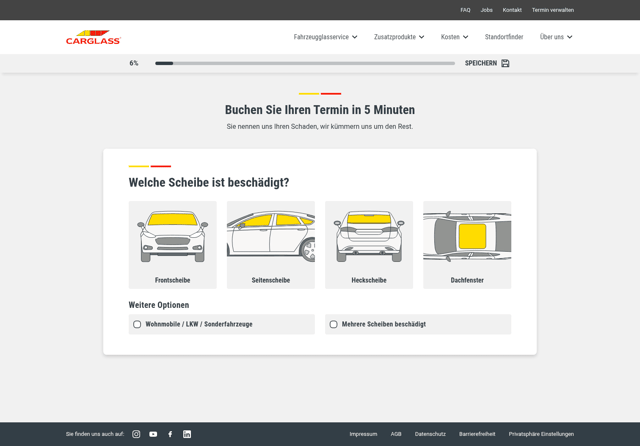Click the 6% progress value
Screen dimensions: 640x446
[134, 63]
